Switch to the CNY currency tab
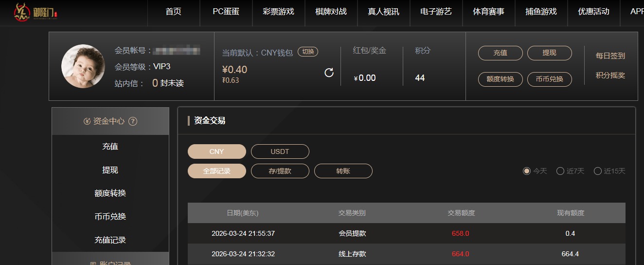 click(217, 151)
